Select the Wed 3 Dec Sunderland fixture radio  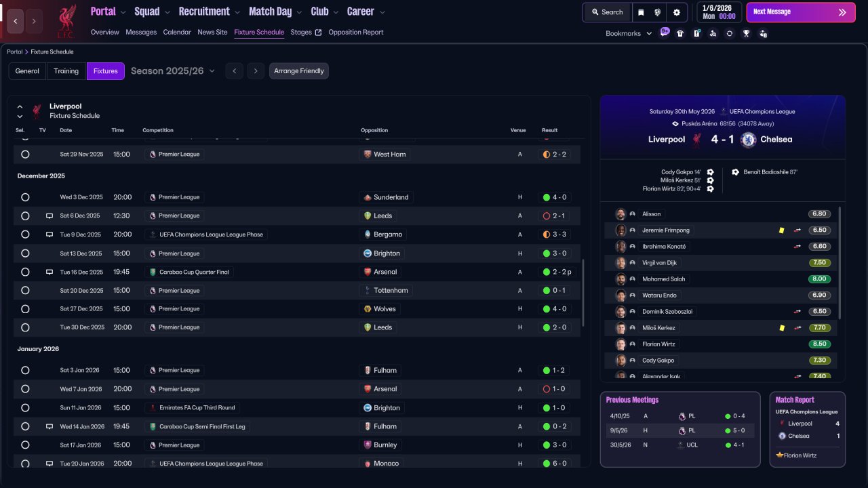(25, 197)
